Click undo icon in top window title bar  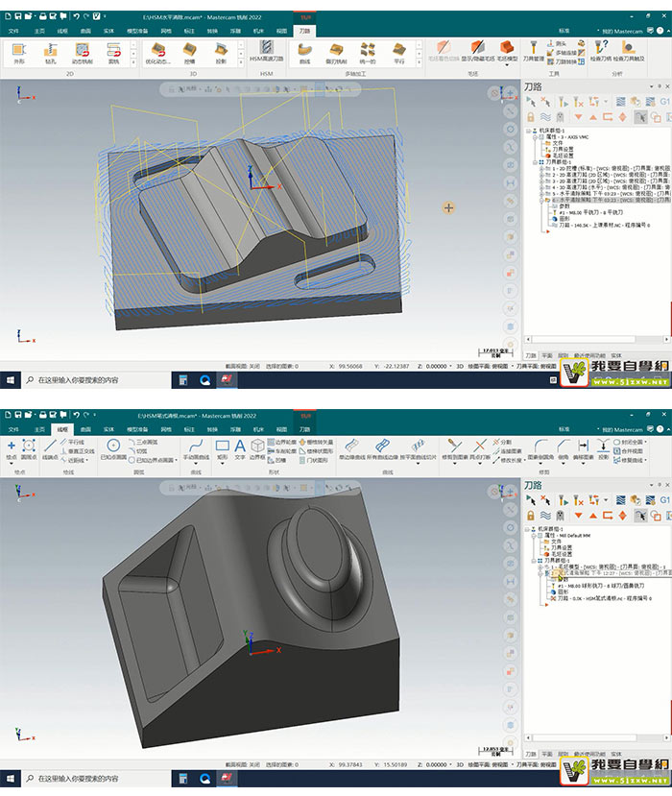click(76, 16)
